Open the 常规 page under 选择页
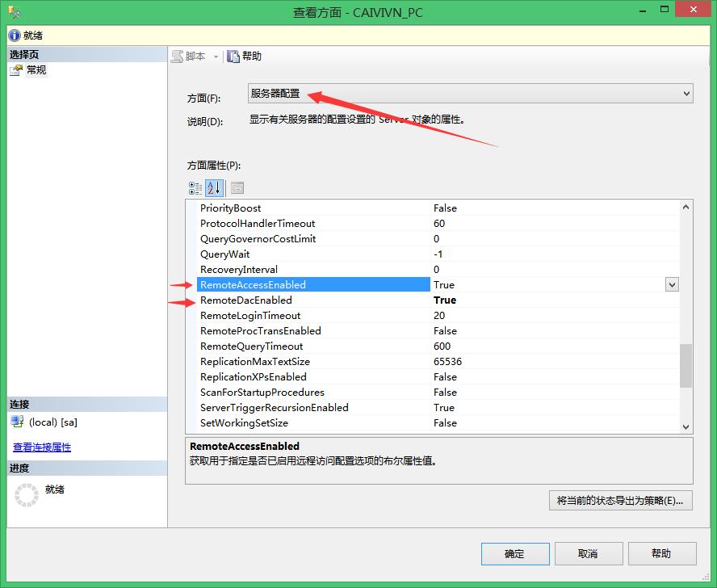The image size is (717, 588). tap(35, 69)
